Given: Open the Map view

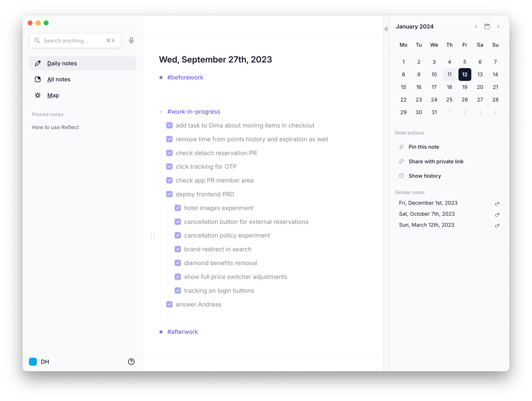Looking at the screenshot, I should point(53,95).
